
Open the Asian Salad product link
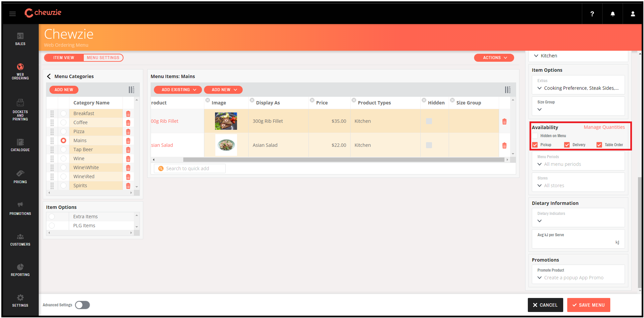[162, 145]
